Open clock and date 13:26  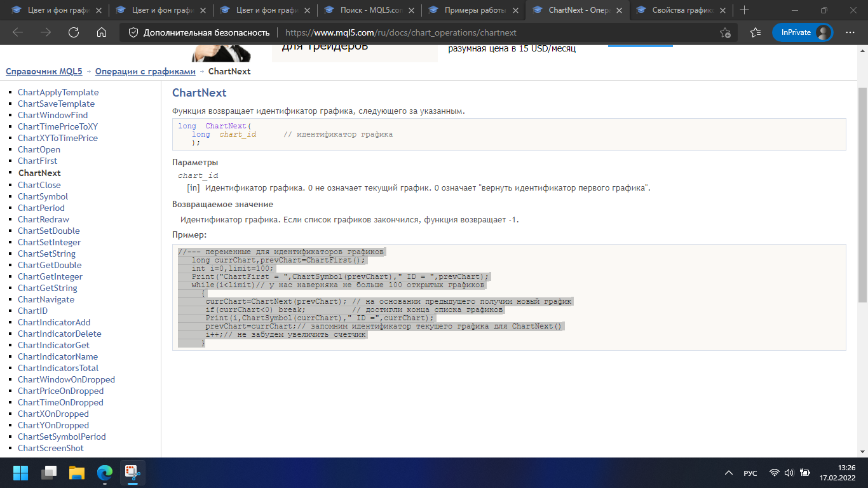point(837,473)
